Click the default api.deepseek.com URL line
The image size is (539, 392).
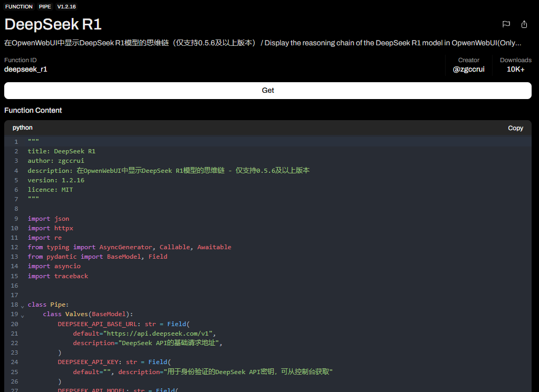click(x=145, y=334)
